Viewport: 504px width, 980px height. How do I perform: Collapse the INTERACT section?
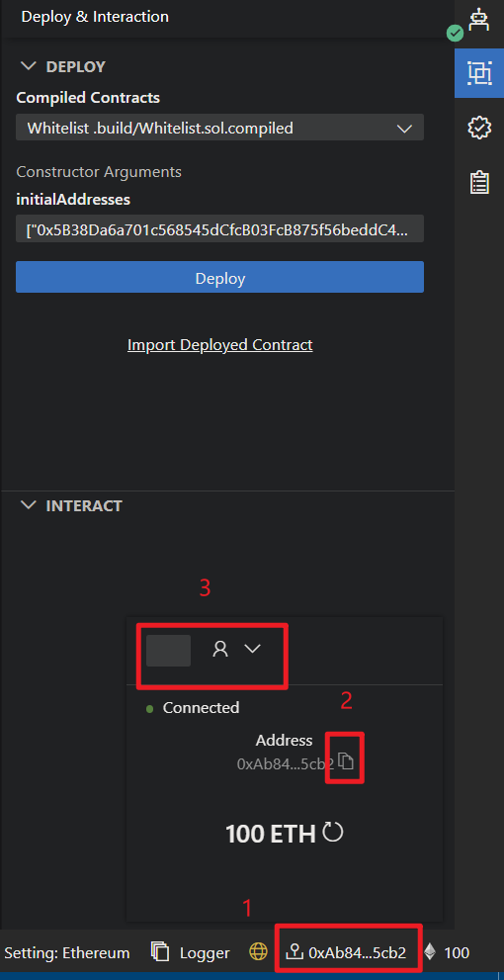pos(29,505)
